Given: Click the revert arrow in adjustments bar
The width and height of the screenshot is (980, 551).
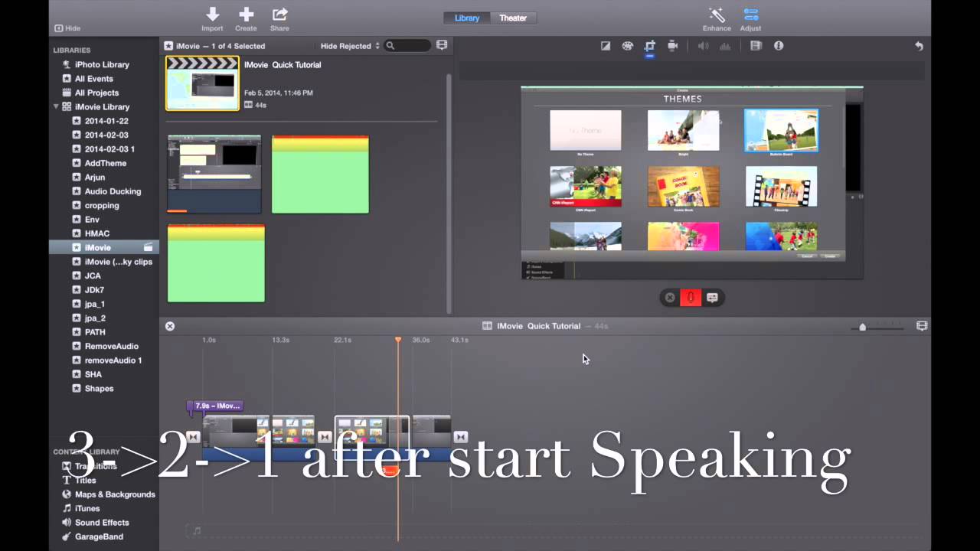Looking at the screenshot, I should coord(919,46).
